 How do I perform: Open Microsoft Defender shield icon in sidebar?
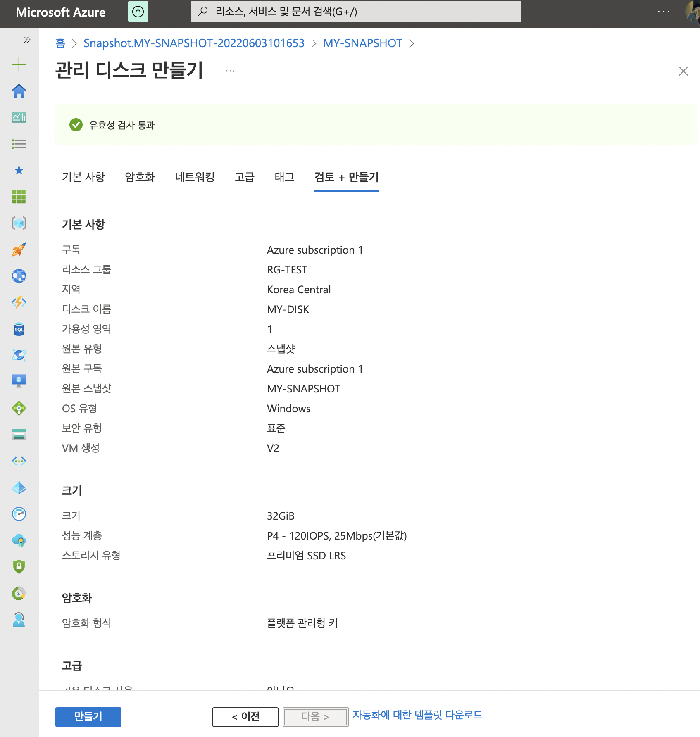[19, 567]
